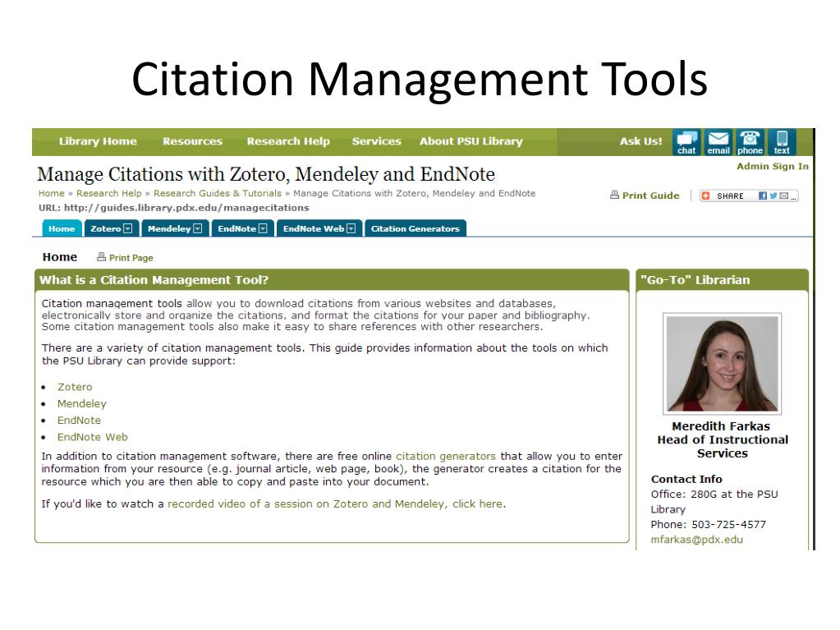
Task: Click the phone number 503-725-4577
Action: tap(728, 525)
